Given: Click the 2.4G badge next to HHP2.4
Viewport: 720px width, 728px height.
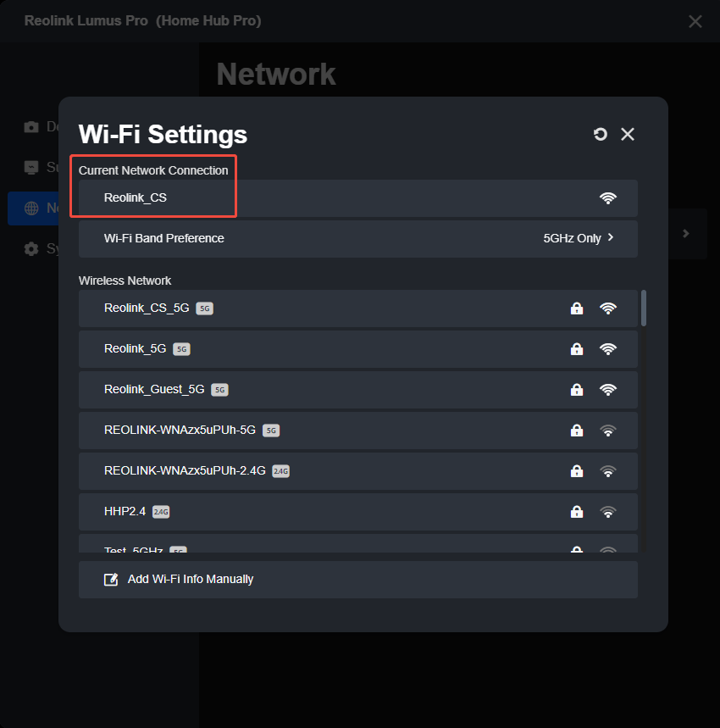Looking at the screenshot, I should coord(161,512).
